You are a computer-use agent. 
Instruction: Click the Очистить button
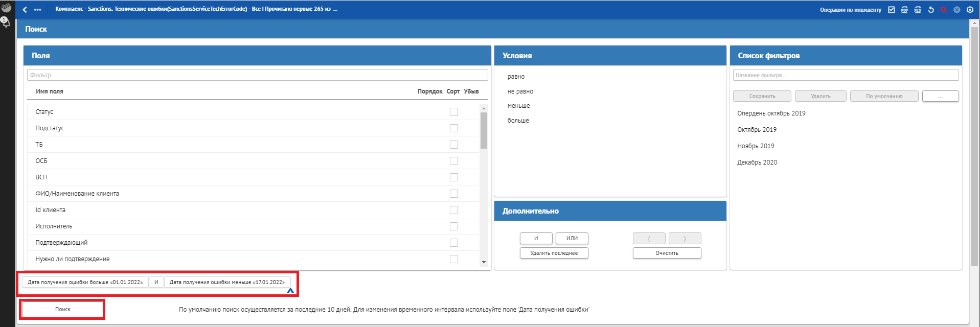[x=667, y=253]
